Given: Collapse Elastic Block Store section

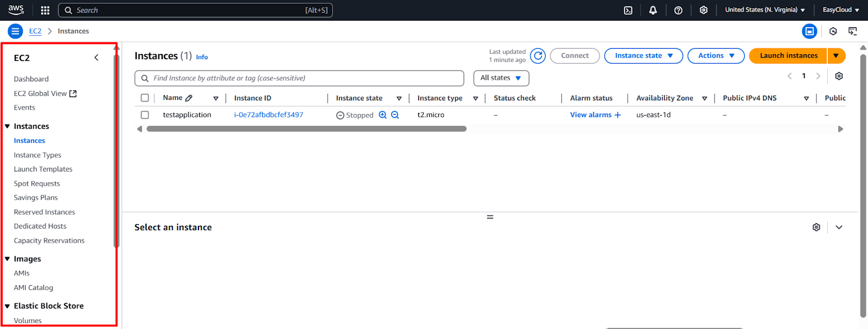Looking at the screenshot, I should pos(8,306).
